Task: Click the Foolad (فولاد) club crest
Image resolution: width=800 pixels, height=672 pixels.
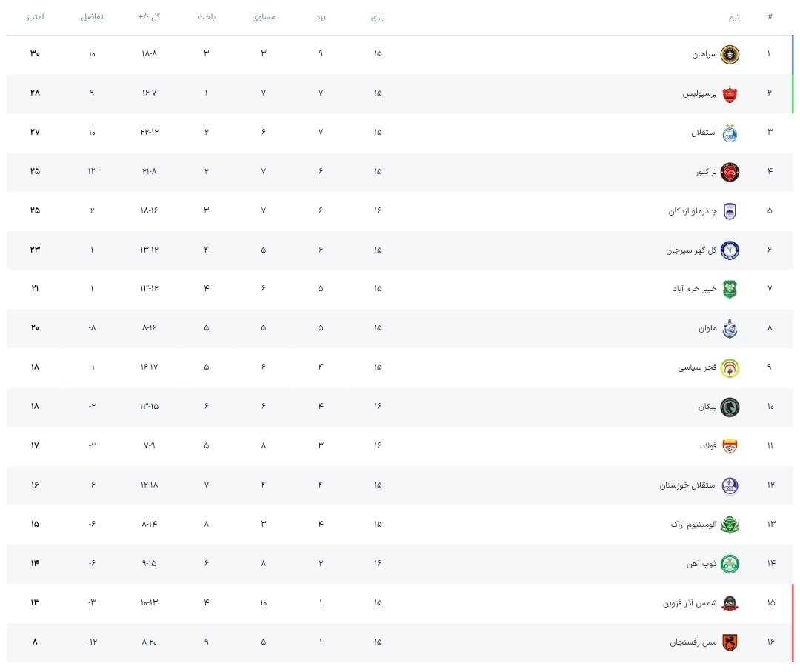Action: coord(730,446)
